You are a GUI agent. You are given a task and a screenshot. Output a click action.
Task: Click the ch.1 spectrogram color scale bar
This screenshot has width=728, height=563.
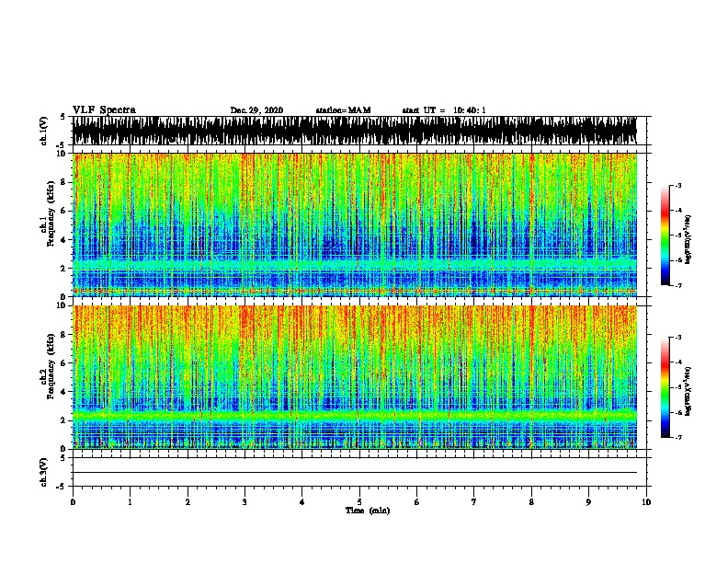665,236
